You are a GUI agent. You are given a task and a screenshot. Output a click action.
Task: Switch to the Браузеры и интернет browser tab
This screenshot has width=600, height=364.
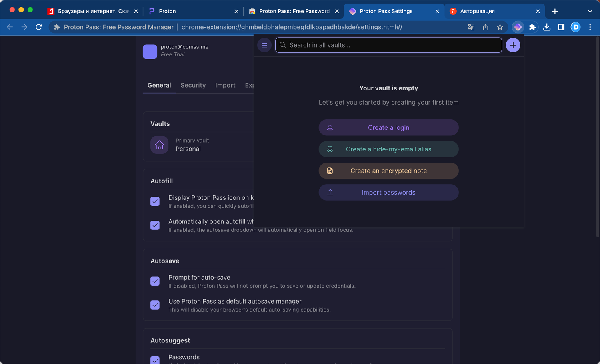click(x=93, y=11)
